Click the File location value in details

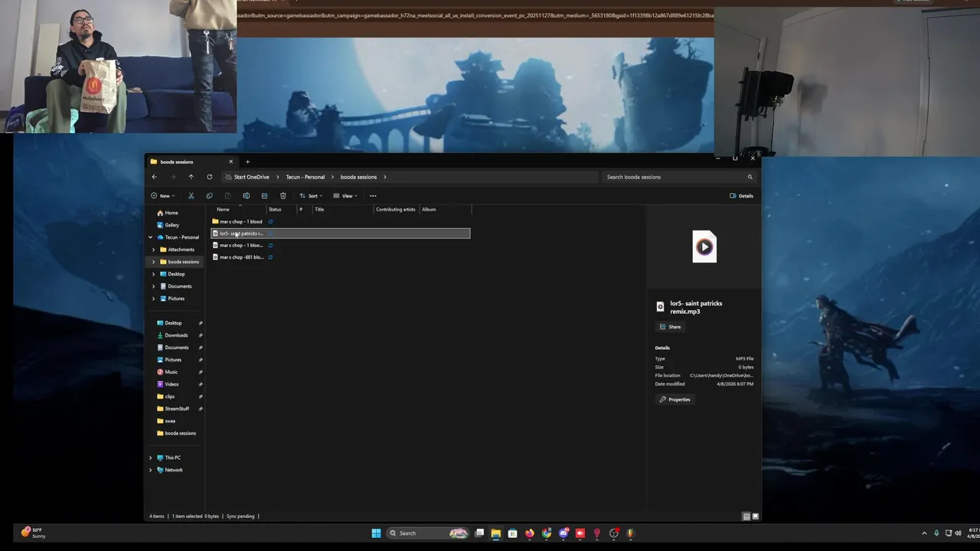pyautogui.click(x=721, y=376)
